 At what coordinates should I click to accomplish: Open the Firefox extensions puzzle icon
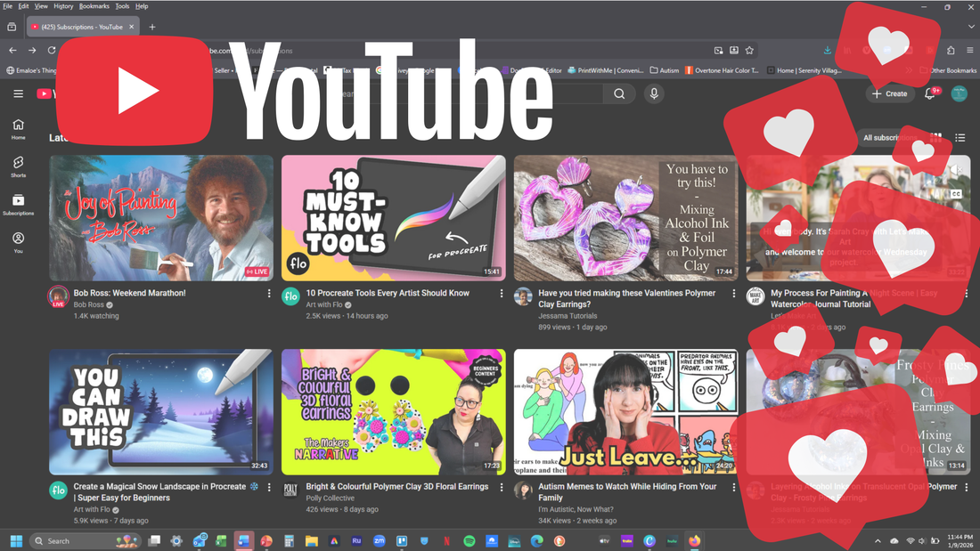[951, 51]
